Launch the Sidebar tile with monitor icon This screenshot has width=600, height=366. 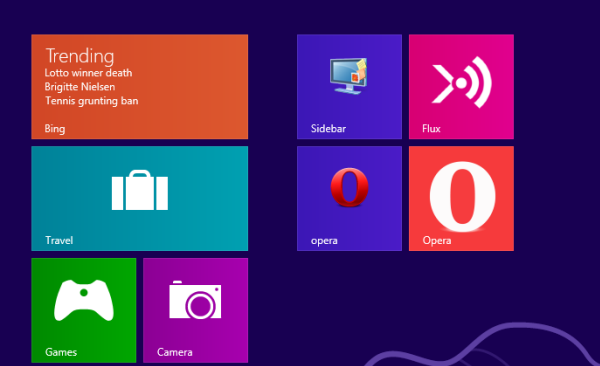(x=349, y=87)
